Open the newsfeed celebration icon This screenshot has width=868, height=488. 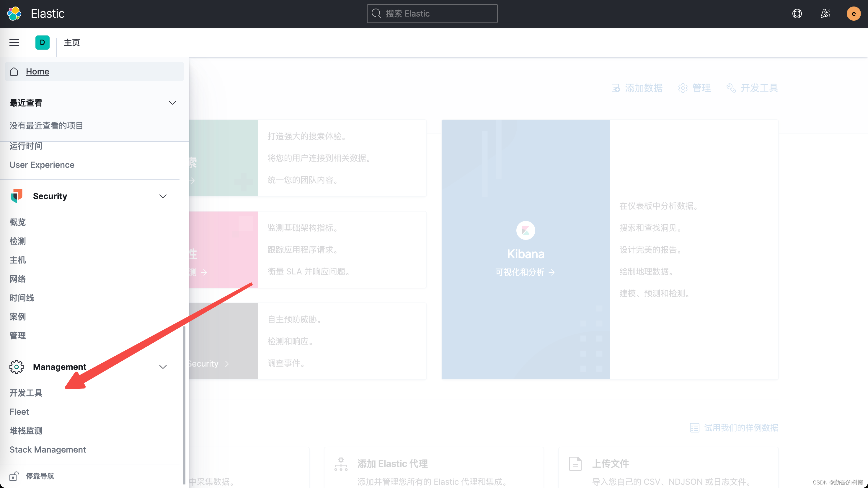pos(825,14)
